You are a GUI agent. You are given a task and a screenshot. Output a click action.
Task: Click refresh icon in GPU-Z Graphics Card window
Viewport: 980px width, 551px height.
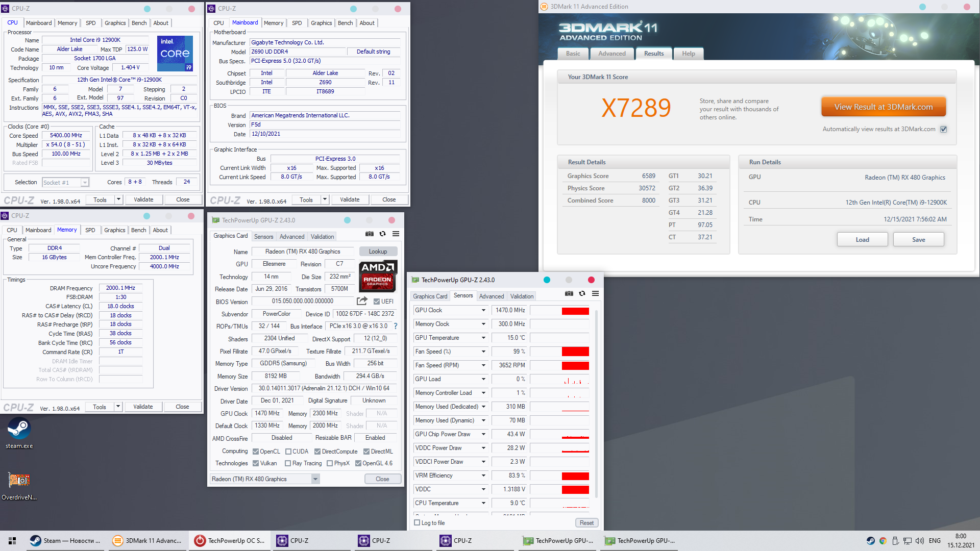(x=382, y=234)
